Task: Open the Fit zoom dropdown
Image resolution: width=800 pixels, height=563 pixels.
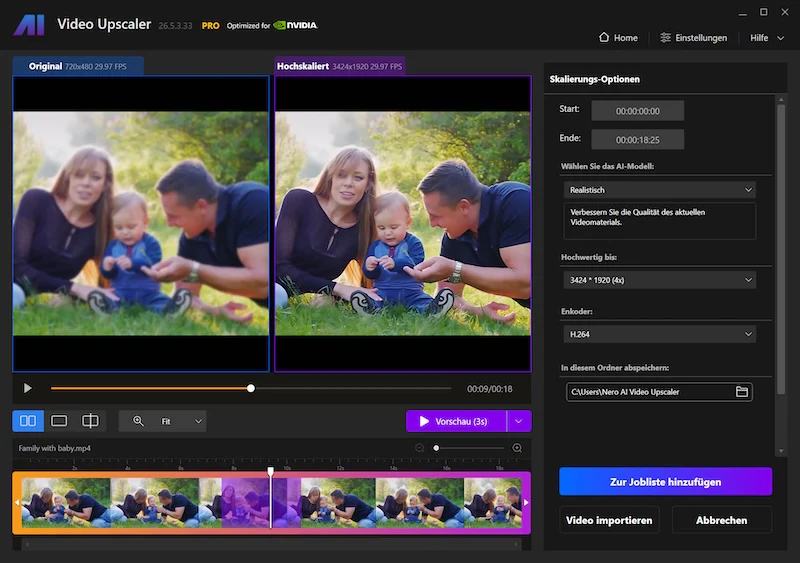Action: click(x=181, y=421)
